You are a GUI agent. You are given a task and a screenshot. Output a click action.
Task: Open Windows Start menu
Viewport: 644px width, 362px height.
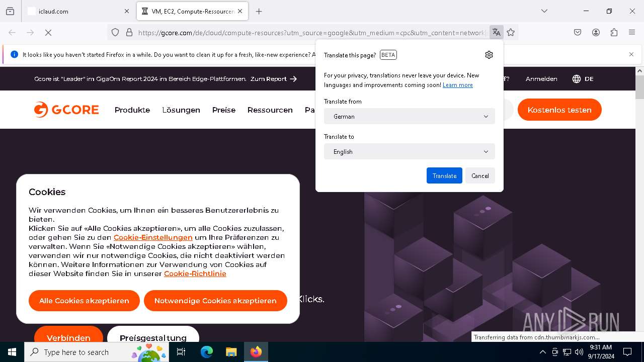12,352
